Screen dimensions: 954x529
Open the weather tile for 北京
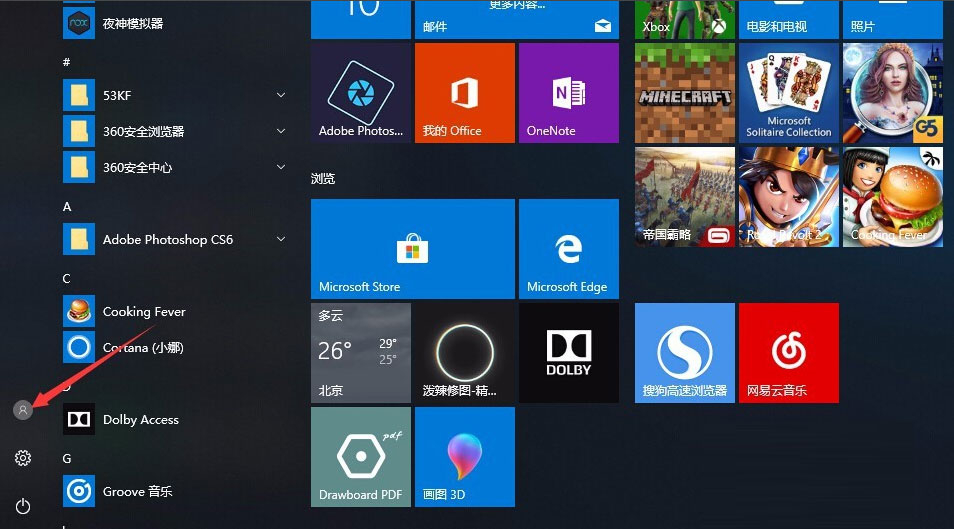click(x=360, y=353)
